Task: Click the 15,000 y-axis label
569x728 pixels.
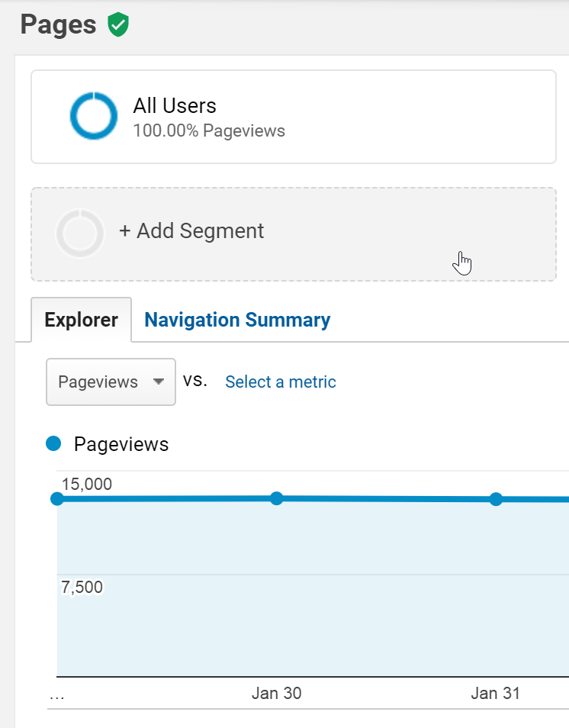Action: pos(87,484)
